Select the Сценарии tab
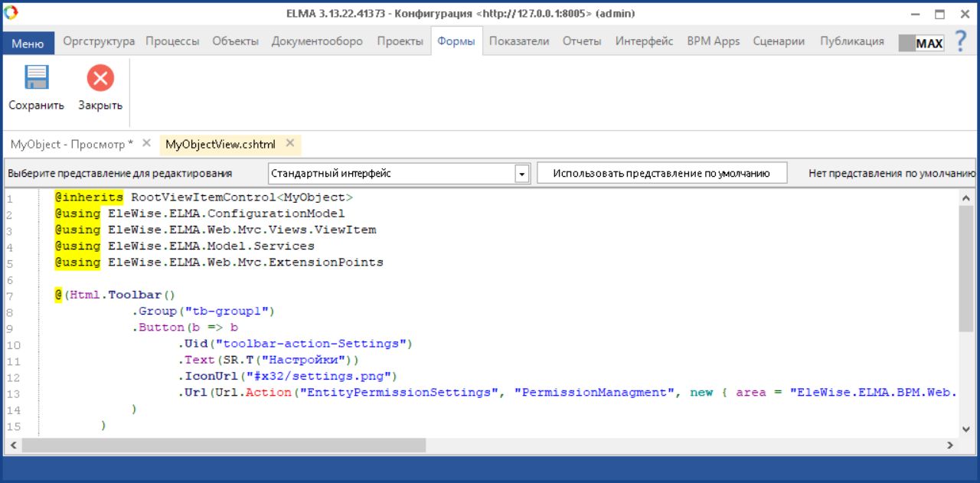 (779, 41)
